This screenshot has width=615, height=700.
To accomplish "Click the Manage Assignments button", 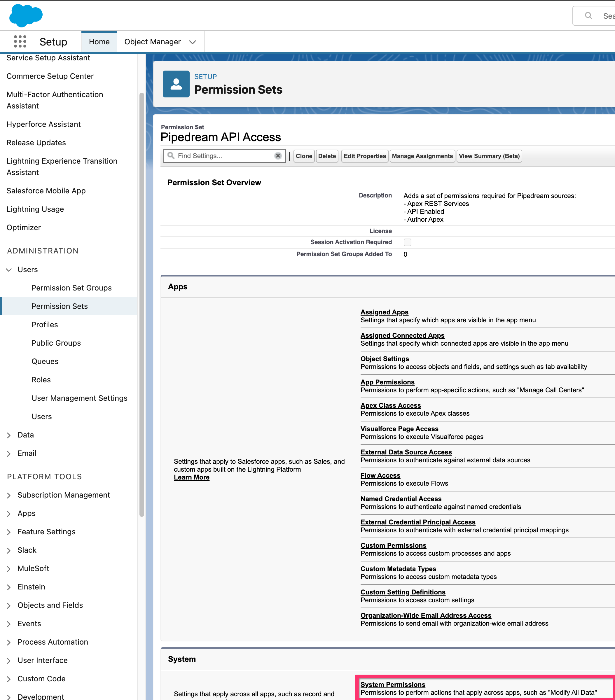I will 422,156.
